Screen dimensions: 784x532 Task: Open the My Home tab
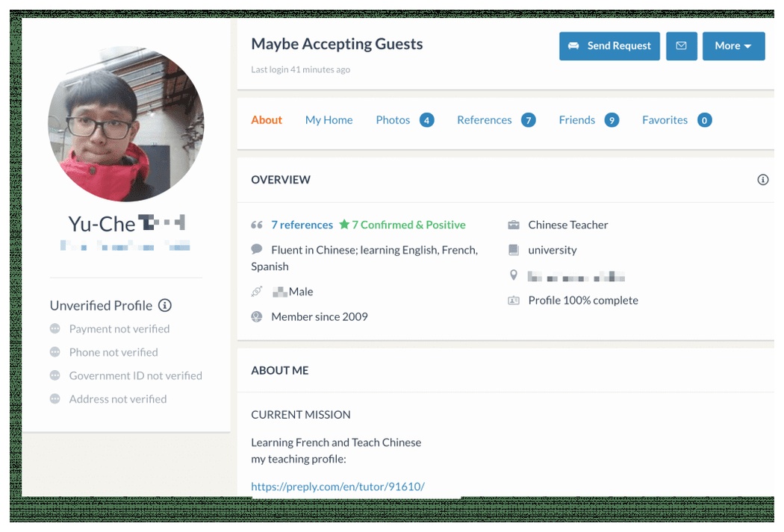coord(329,120)
